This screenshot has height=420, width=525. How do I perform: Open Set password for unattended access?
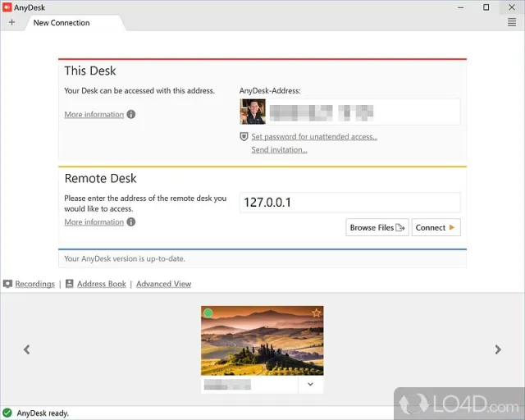coord(314,137)
